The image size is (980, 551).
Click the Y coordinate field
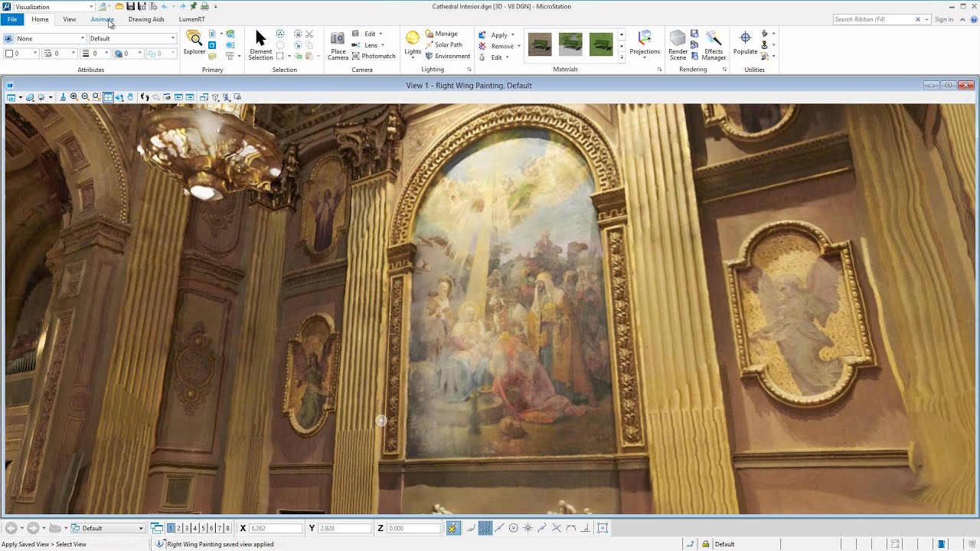coord(345,528)
